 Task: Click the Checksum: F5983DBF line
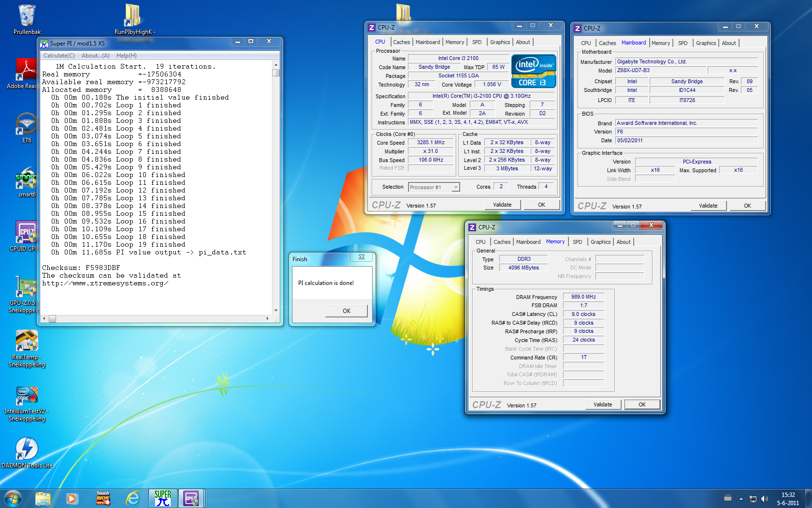81,268
